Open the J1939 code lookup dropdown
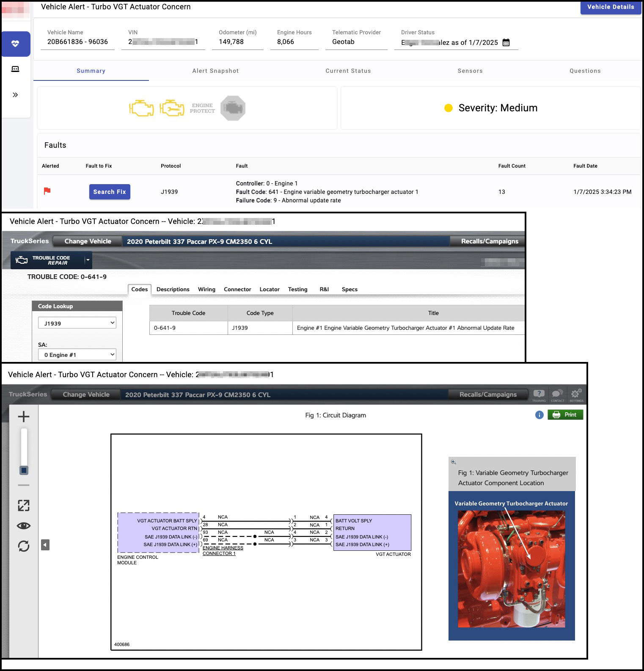644x671 pixels. pyautogui.click(x=77, y=323)
